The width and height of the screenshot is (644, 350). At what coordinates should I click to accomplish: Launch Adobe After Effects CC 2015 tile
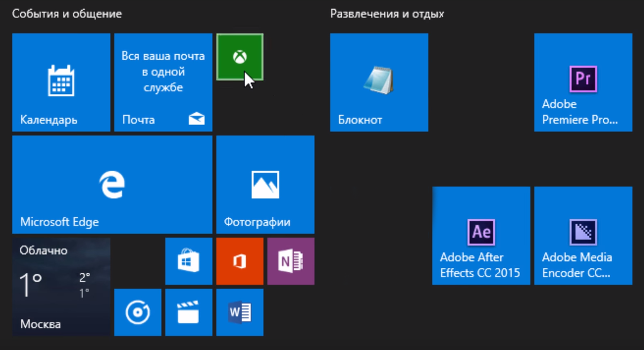pos(481,236)
